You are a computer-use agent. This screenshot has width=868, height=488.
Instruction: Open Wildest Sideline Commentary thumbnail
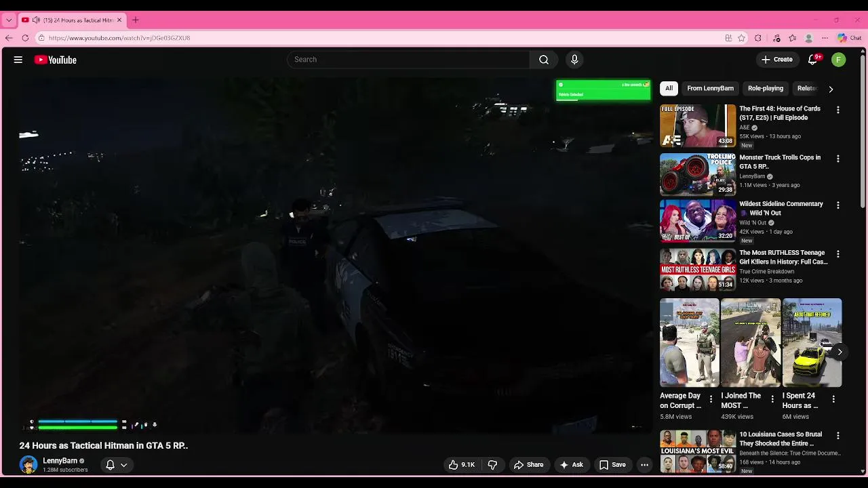pos(698,220)
